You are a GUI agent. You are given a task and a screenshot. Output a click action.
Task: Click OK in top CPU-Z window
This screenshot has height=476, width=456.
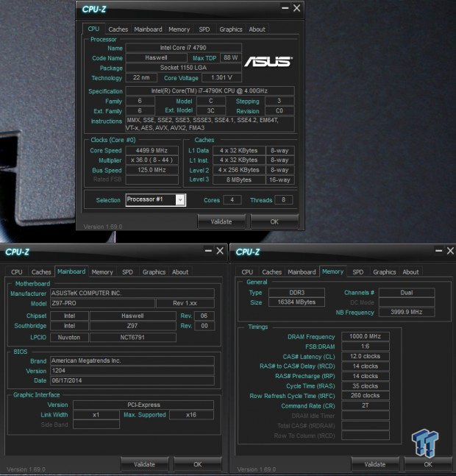point(274,221)
